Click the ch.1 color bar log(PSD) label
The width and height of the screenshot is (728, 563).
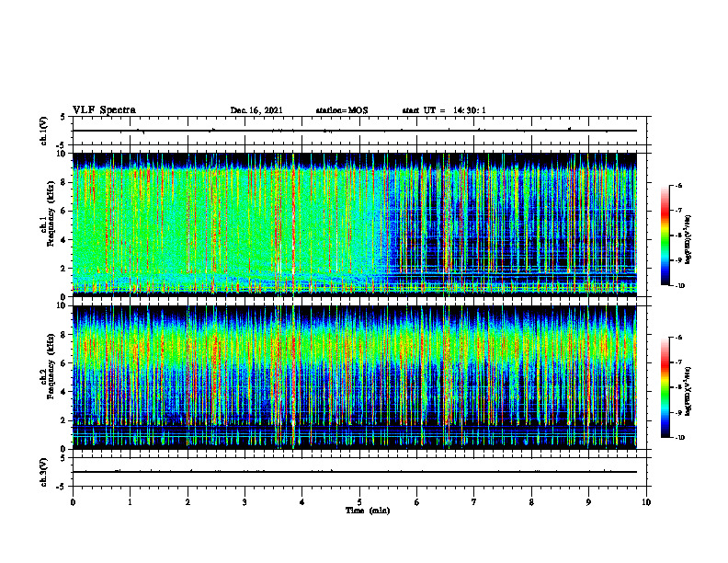point(688,239)
